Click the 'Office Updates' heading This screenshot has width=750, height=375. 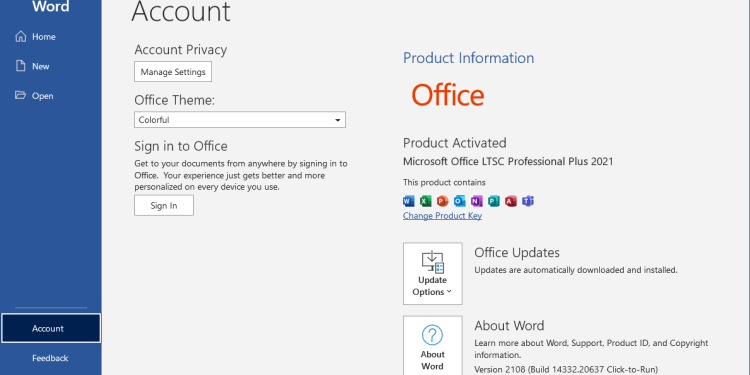(x=517, y=253)
